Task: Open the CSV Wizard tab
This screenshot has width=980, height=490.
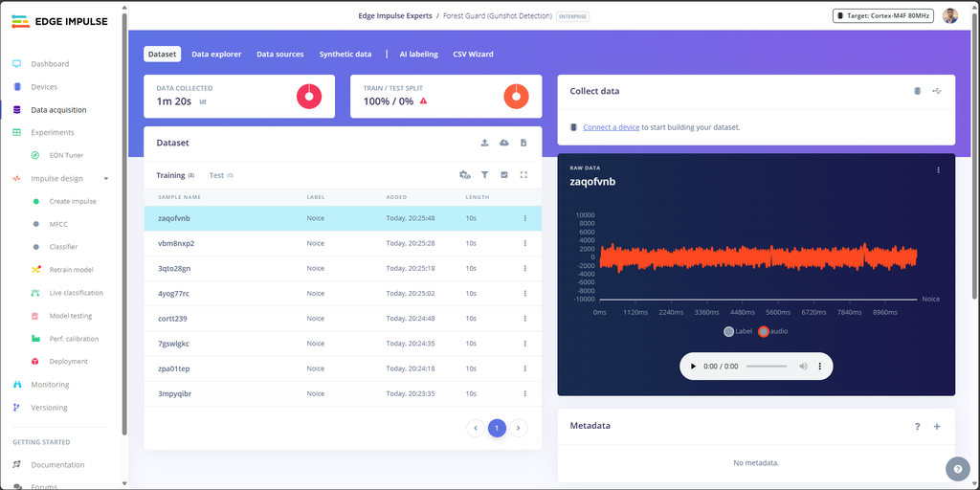Action: (473, 55)
